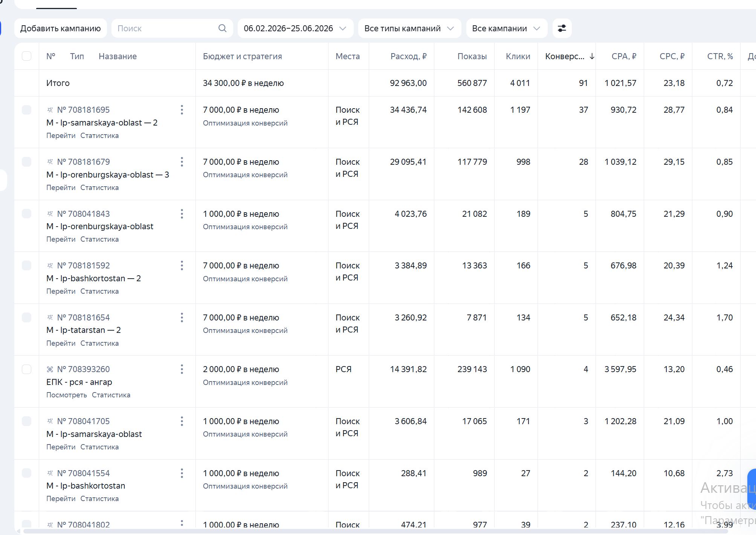This screenshot has height=535, width=756.
Task: Click the Добавить кампанию button
Action: point(61,28)
